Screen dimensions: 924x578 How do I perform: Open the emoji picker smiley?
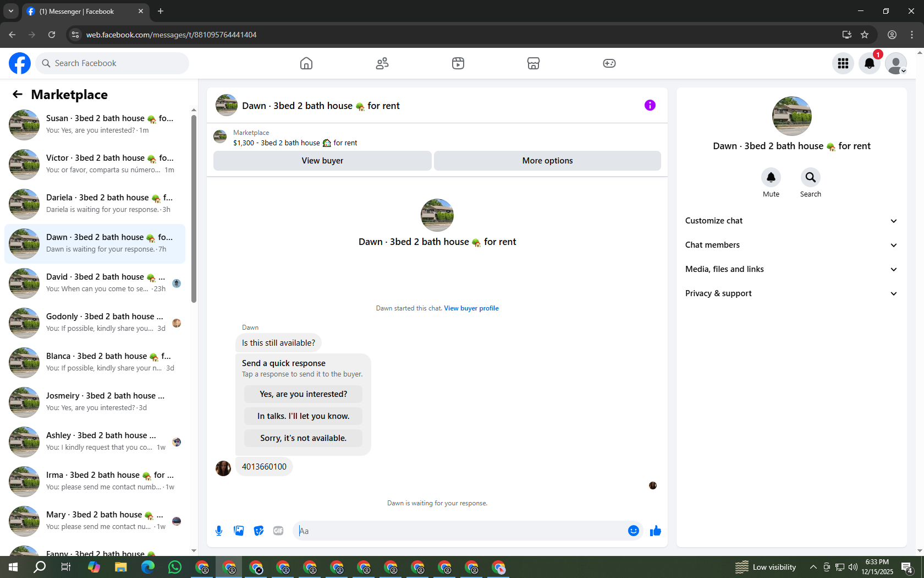634,531
